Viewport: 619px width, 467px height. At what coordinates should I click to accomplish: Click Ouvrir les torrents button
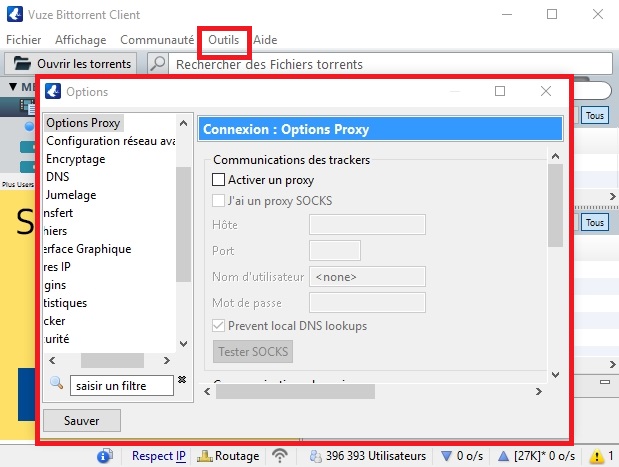point(71,64)
